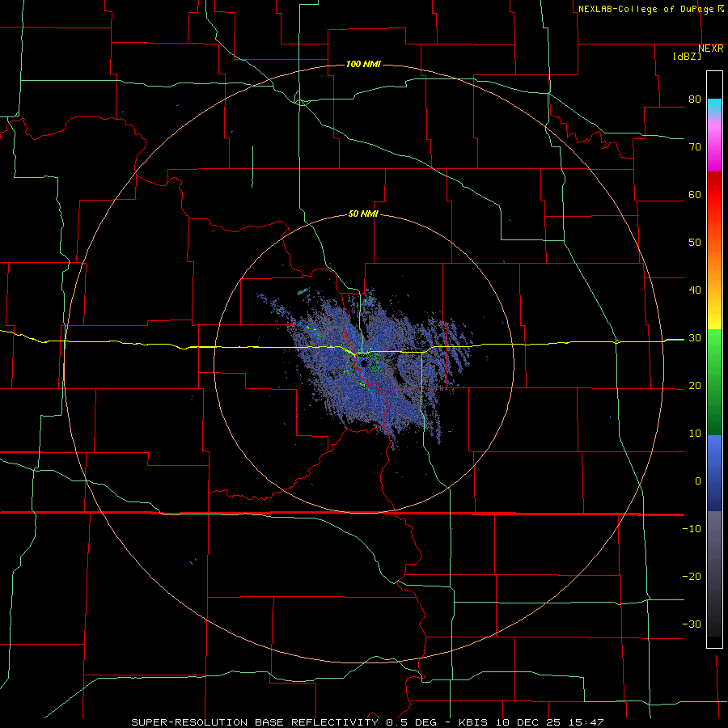The width and height of the screenshot is (728, 728).
Task: Click the blue 0-10 dBZ segment of the color bar
Action: coord(714,457)
